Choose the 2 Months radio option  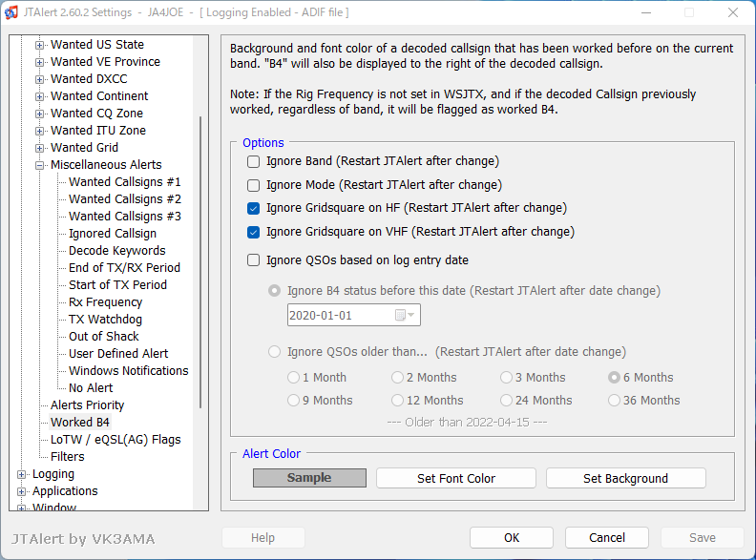pos(397,378)
